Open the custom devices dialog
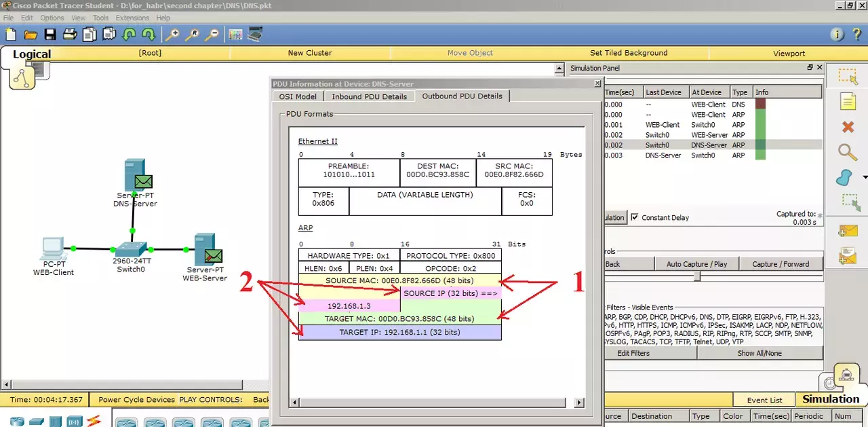Viewport: 868px width, 427px height. (x=255, y=35)
